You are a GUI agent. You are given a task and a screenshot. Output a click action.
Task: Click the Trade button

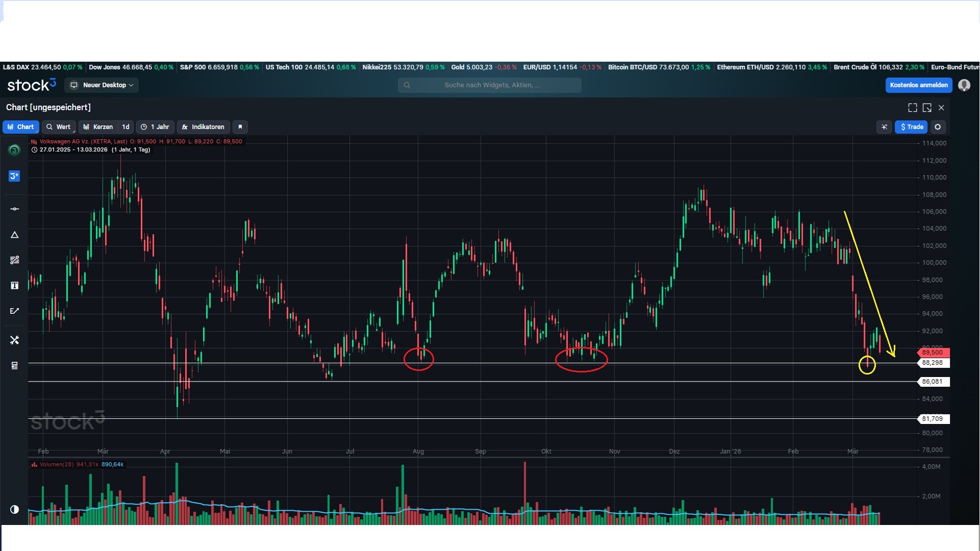tap(912, 127)
